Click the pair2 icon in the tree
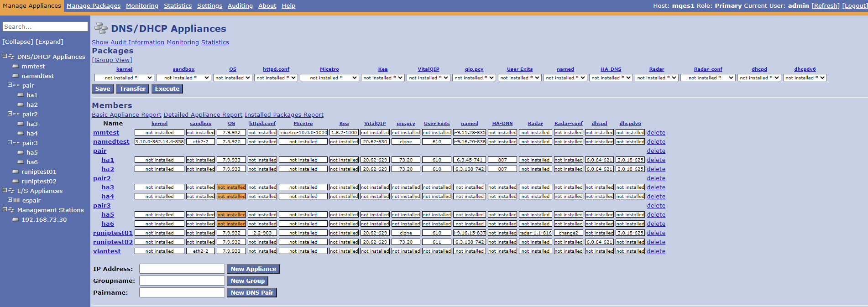 16,114
